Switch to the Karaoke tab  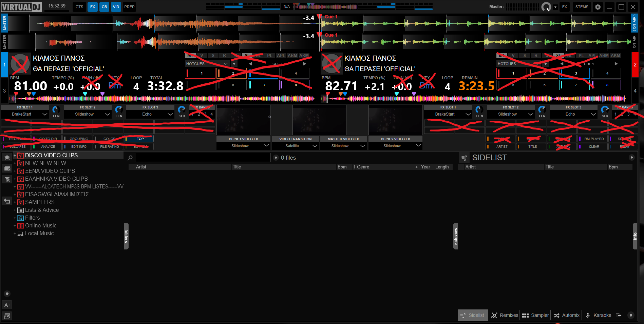[x=598, y=315]
